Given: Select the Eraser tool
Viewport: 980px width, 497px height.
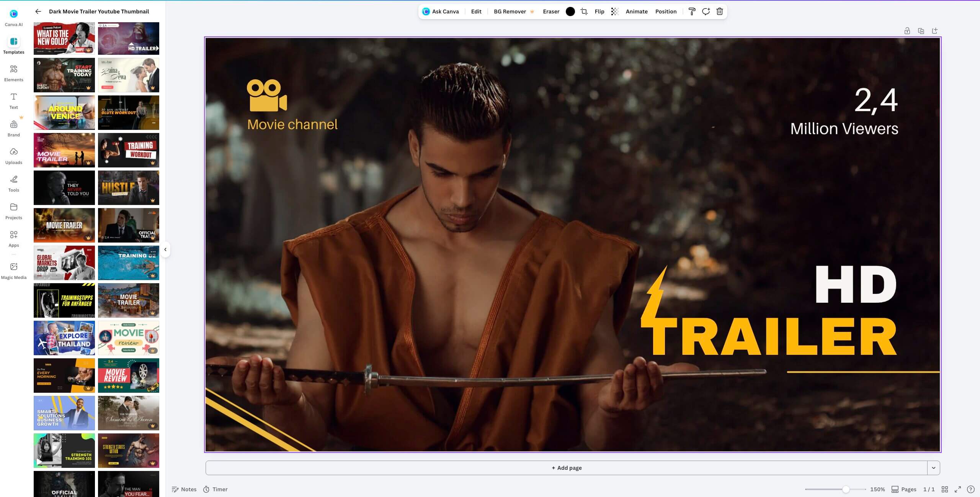Looking at the screenshot, I should click(551, 11).
